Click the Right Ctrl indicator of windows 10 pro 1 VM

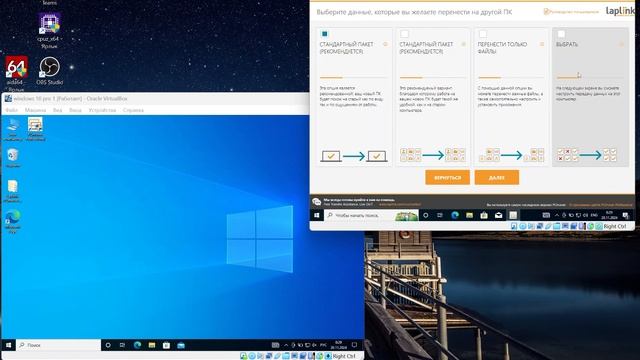[344, 356]
